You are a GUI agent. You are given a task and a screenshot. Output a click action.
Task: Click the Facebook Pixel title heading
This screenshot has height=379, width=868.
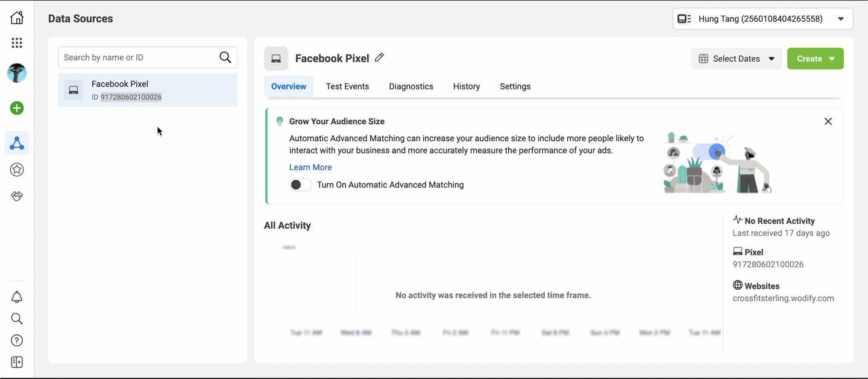coord(332,59)
